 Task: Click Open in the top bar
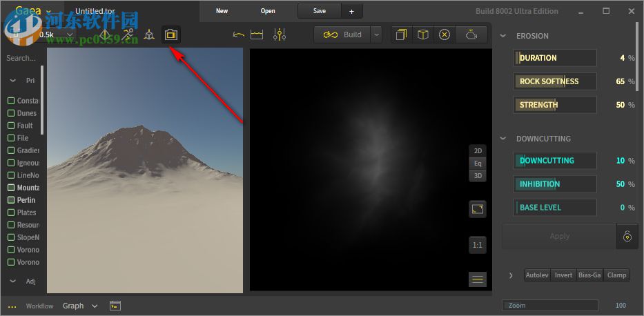click(268, 11)
